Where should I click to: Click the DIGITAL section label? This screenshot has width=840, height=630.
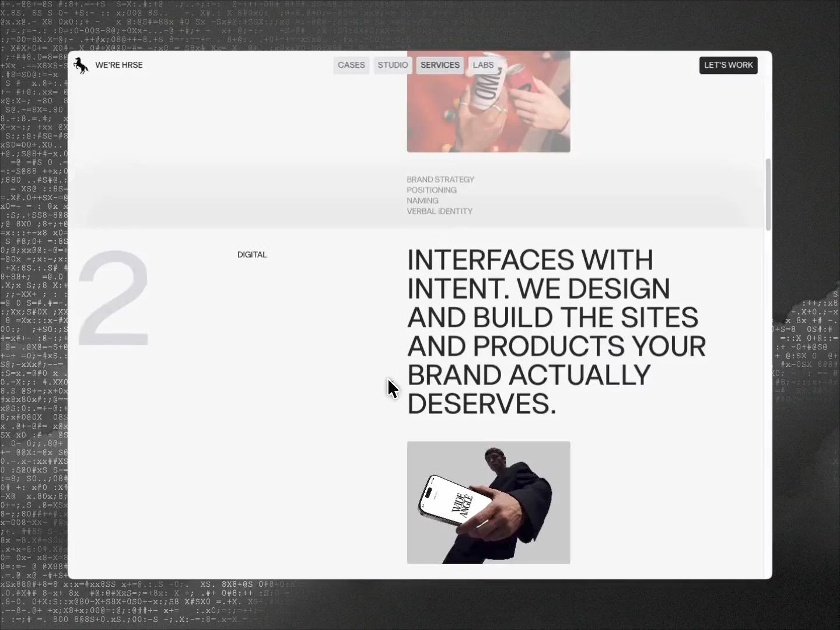[252, 254]
